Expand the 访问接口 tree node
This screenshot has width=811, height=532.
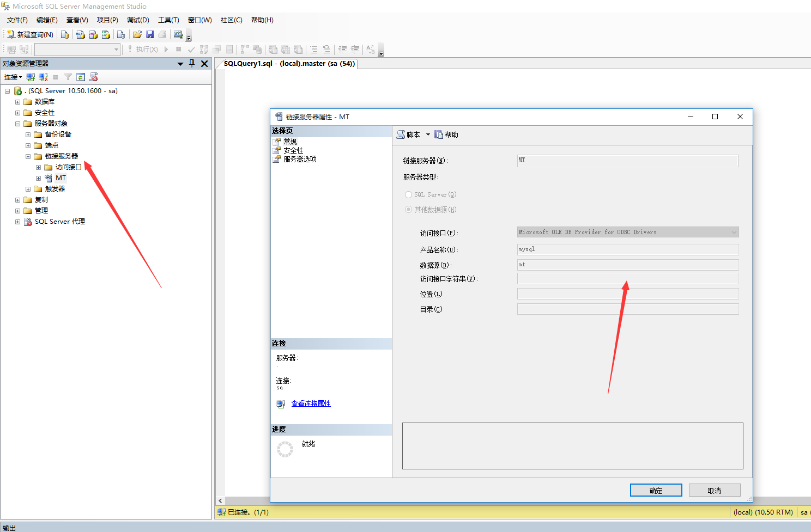[38, 167]
